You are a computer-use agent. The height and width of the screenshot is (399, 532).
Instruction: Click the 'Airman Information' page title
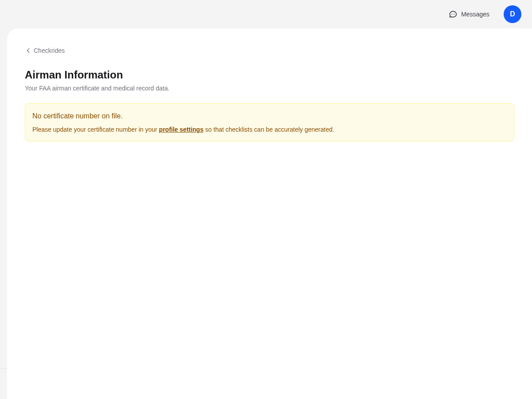(x=74, y=75)
